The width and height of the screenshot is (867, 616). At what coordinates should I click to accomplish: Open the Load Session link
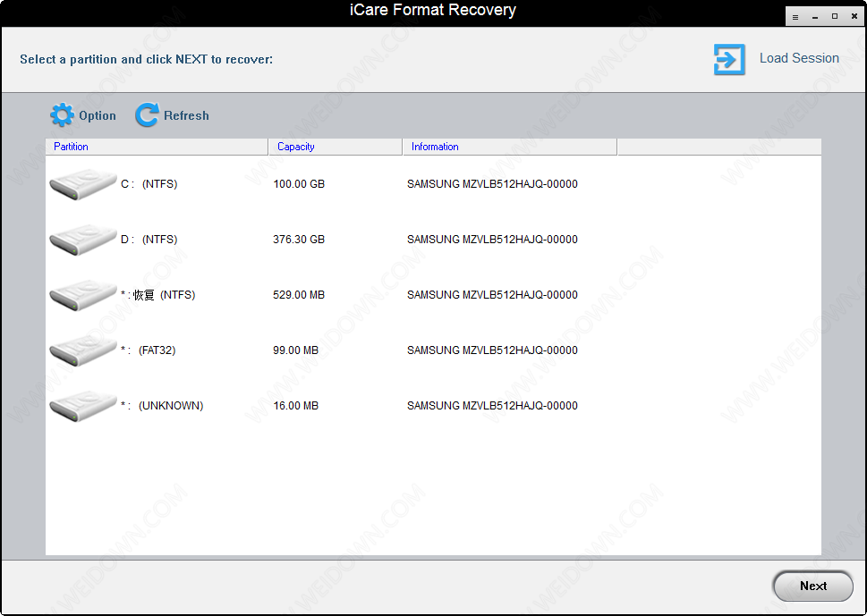[799, 58]
